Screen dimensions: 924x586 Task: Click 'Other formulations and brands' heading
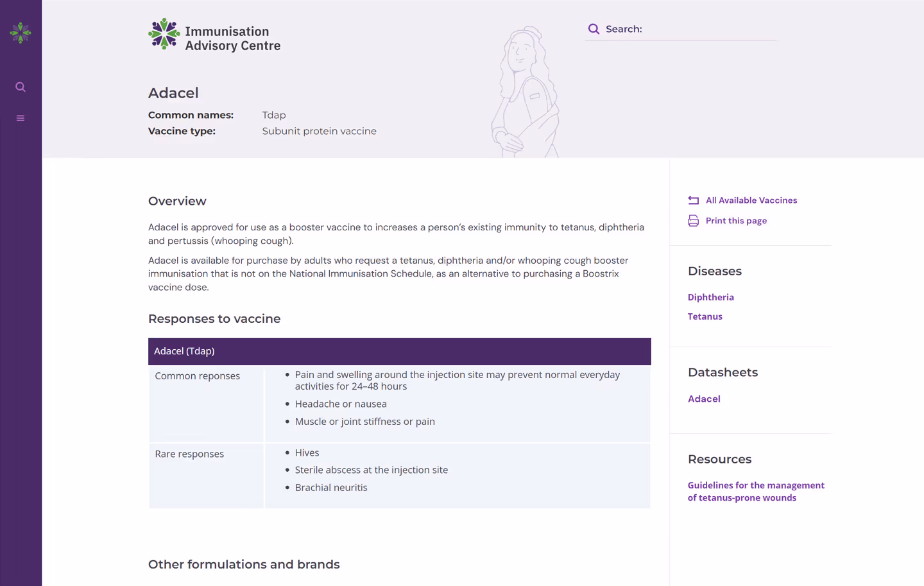point(244,564)
